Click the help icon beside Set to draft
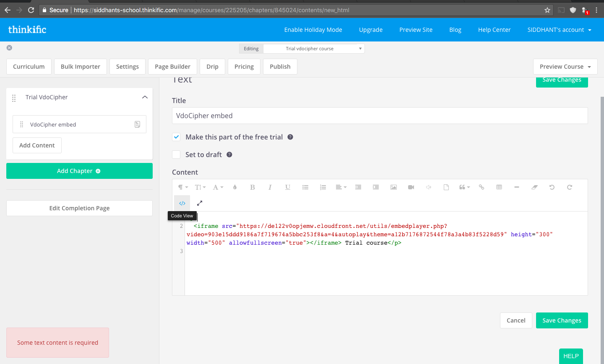 [229, 155]
